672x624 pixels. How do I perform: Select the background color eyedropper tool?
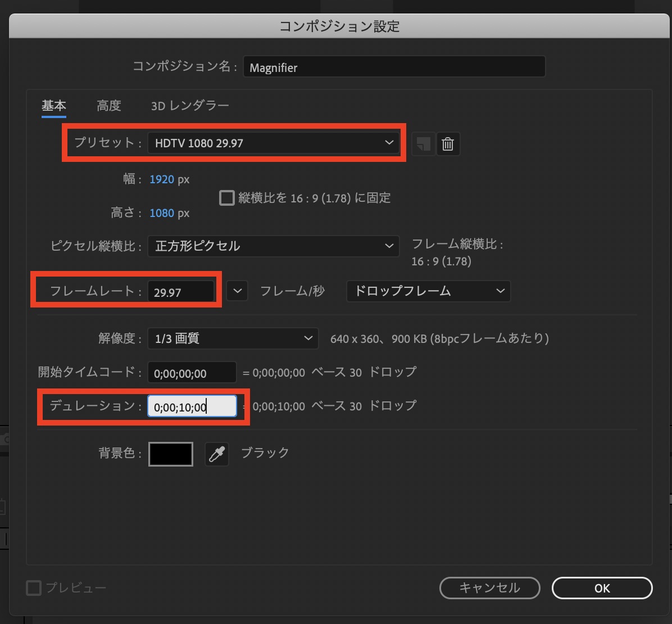(217, 453)
